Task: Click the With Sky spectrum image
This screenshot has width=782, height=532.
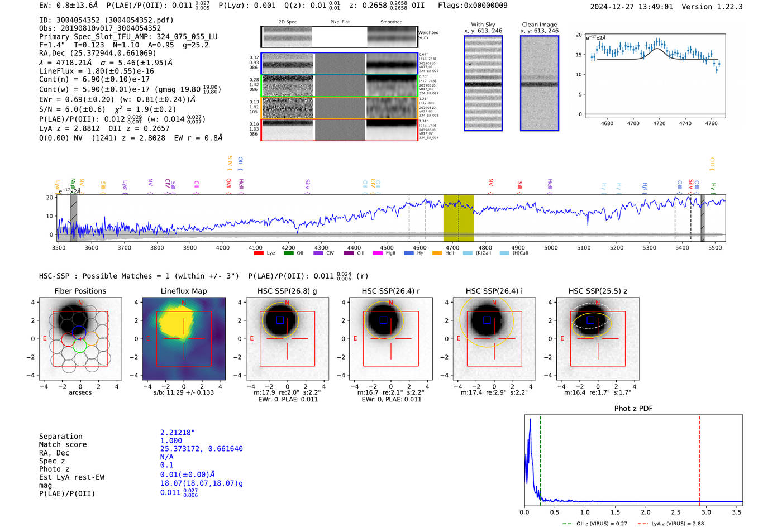Action: [x=483, y=83]
